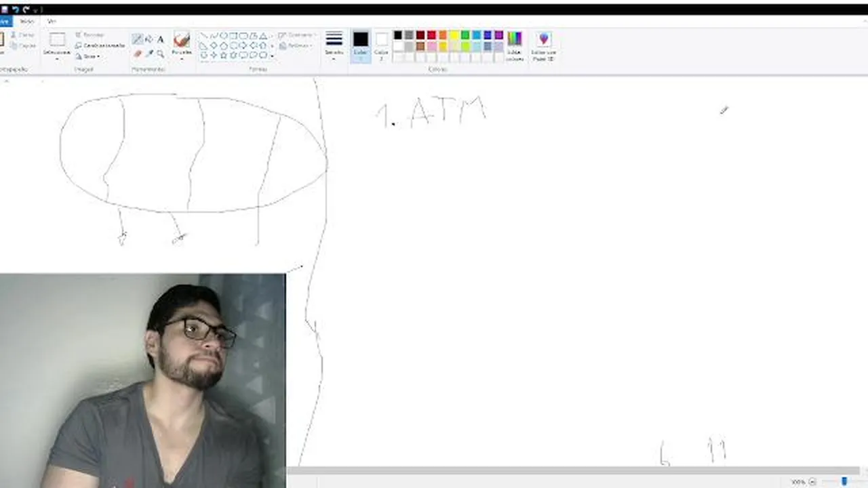Select the Eraser tool
The height and width of the screenshot is (488, 868).
pyautogui.click(x=138, y=54)
